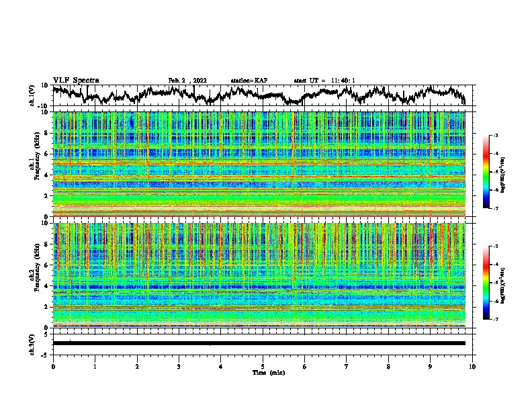Click the lower color scale bar
The image size is (532, 411).
pos(486,283)
